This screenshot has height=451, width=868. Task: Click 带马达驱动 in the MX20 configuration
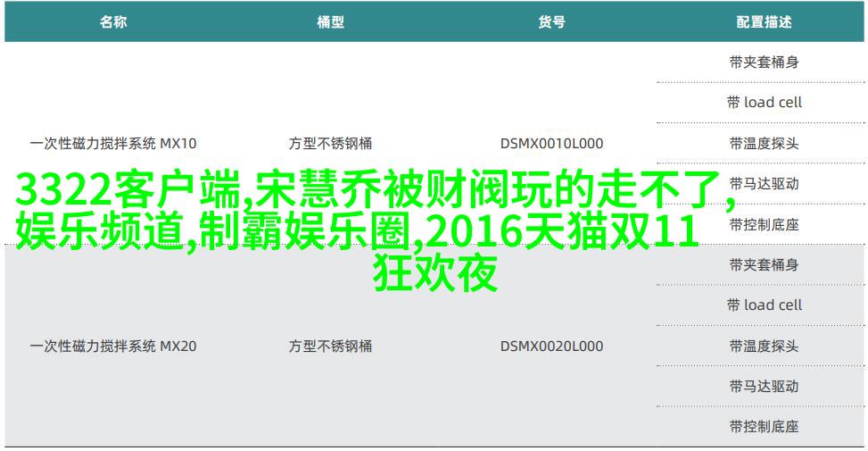coord(764,386)
